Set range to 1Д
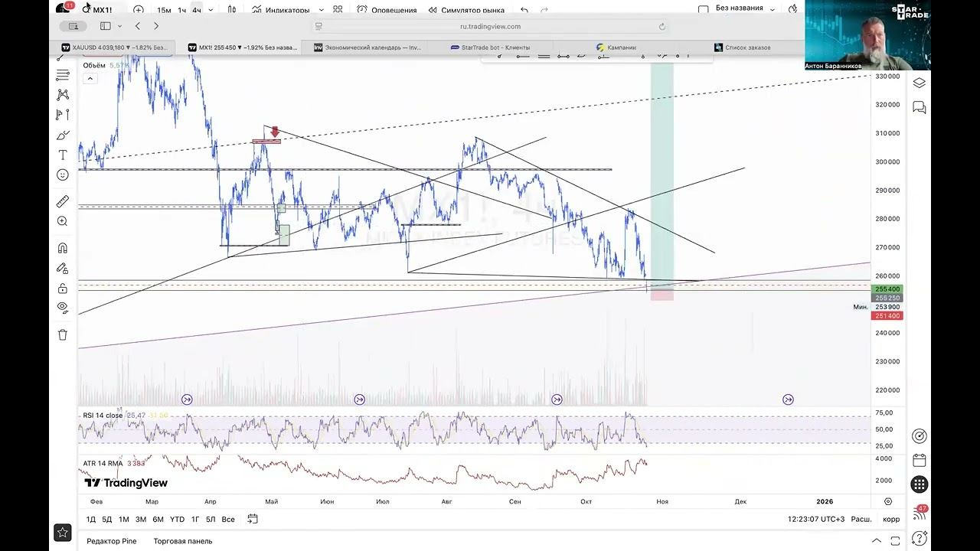 pyautogui.click(x=91, y=519)
